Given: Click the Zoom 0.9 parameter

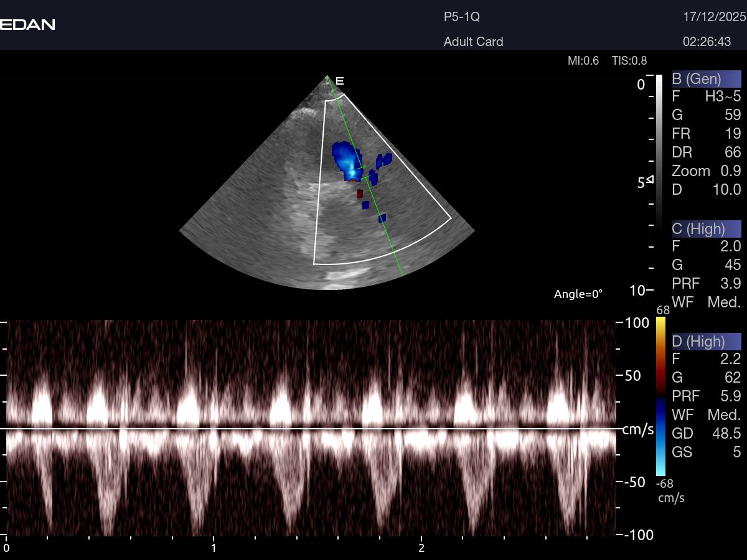Looking at the screenshot, I should 706,171.
